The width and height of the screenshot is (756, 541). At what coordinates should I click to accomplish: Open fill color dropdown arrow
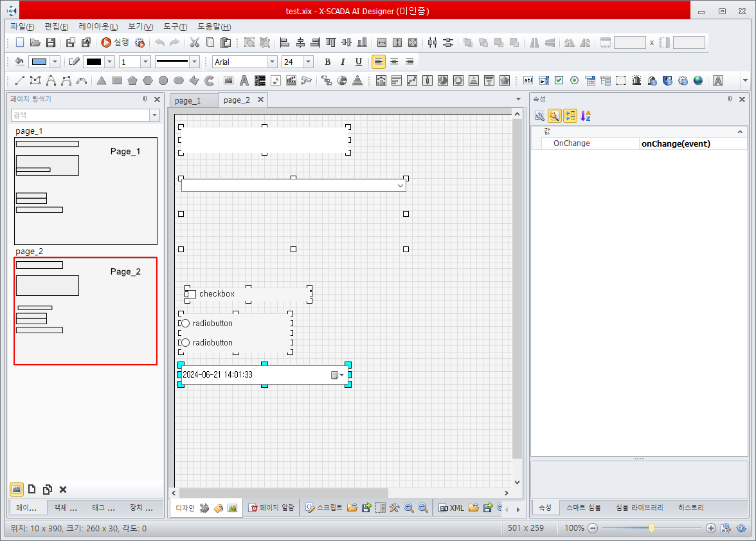click(x=55, y=62)
